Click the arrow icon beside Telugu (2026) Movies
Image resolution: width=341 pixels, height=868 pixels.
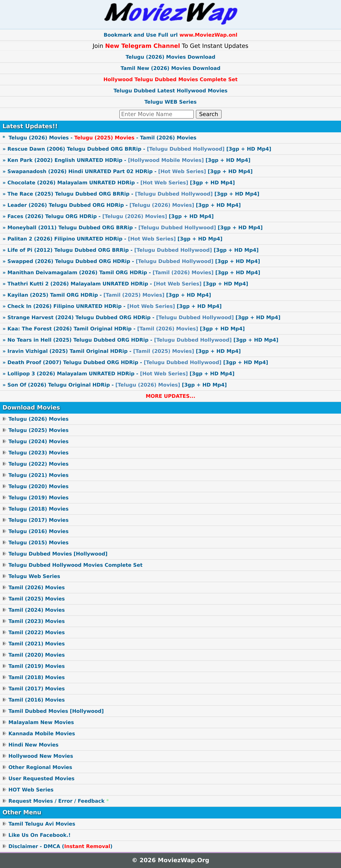(x=4, y=419)
